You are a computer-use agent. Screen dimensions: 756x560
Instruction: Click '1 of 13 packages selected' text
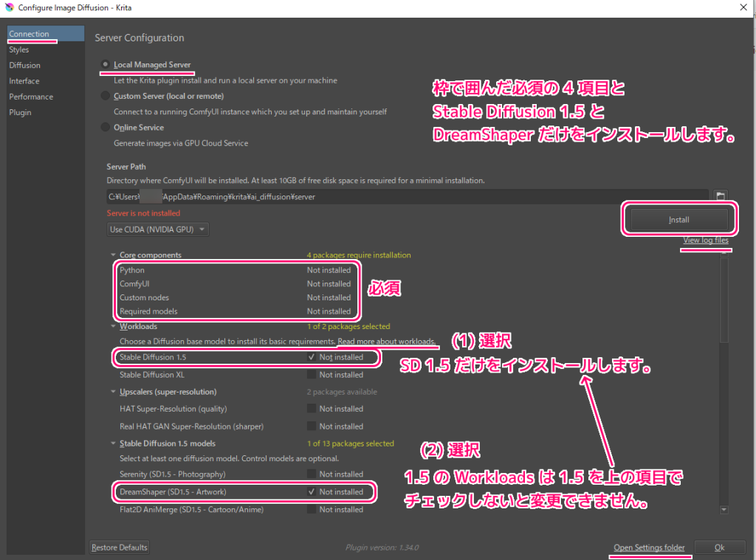351,443
